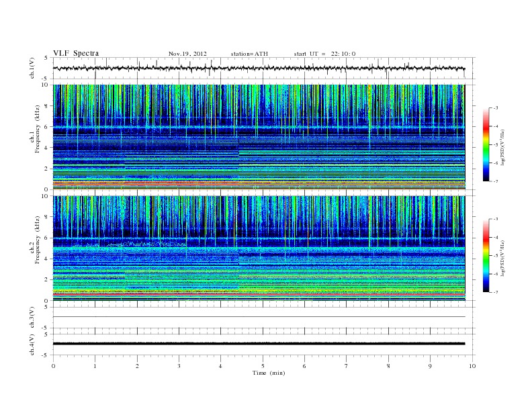Click time axis tick label "0"
This screenshot has width=532, height=411.
click(x=53, y=366)
